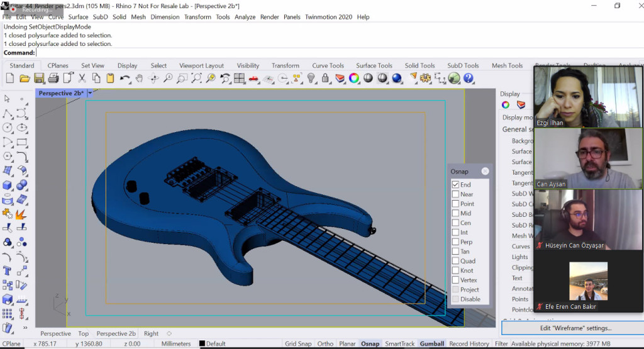Screen dimensions: 644x349
Task: Click the Print icon in toolbar
Action: 53,79
